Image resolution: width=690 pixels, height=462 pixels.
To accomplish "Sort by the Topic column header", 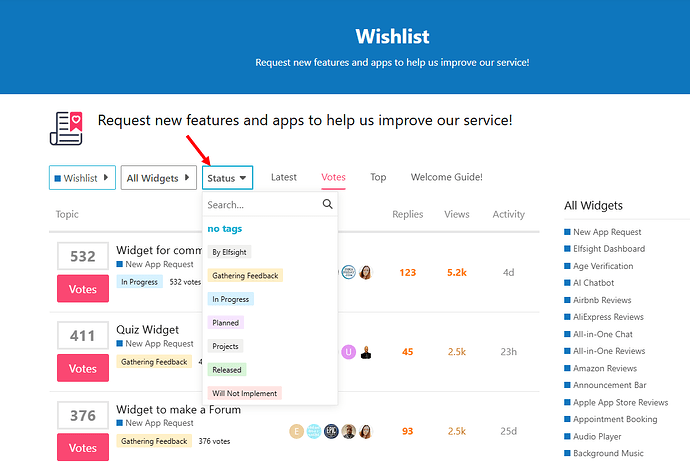I will (67, 214).
